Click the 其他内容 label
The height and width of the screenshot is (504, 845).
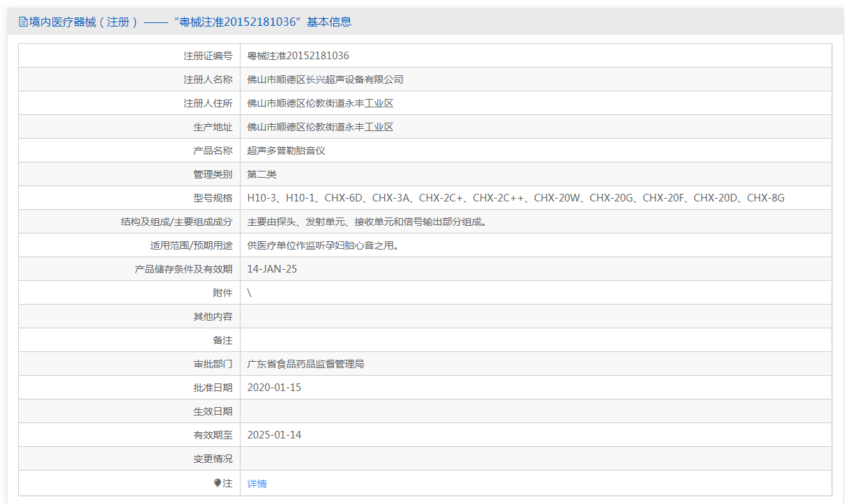click(213, 316)
